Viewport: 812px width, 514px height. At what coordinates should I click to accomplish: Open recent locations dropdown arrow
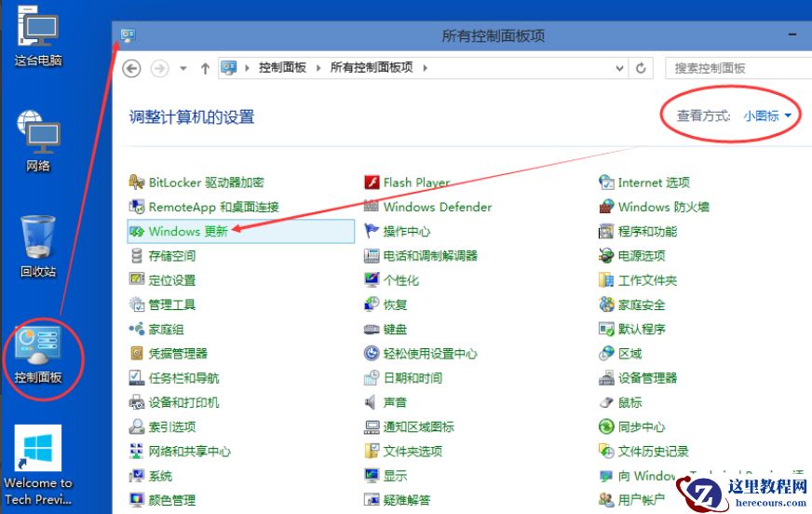point(183,68)
